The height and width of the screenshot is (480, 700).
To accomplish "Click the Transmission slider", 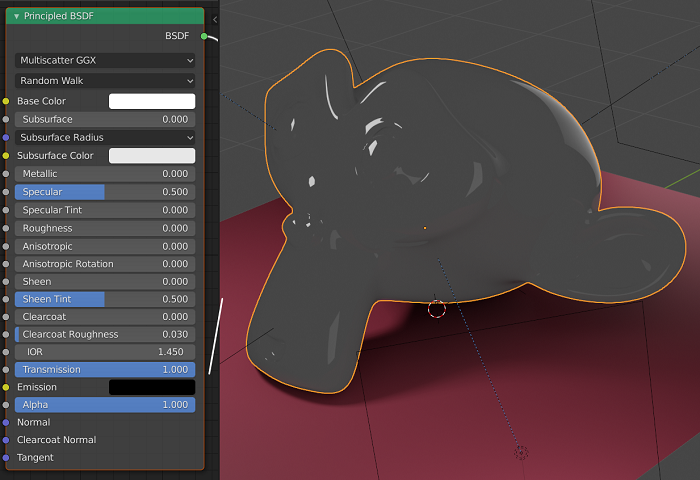I will [105, 369].
